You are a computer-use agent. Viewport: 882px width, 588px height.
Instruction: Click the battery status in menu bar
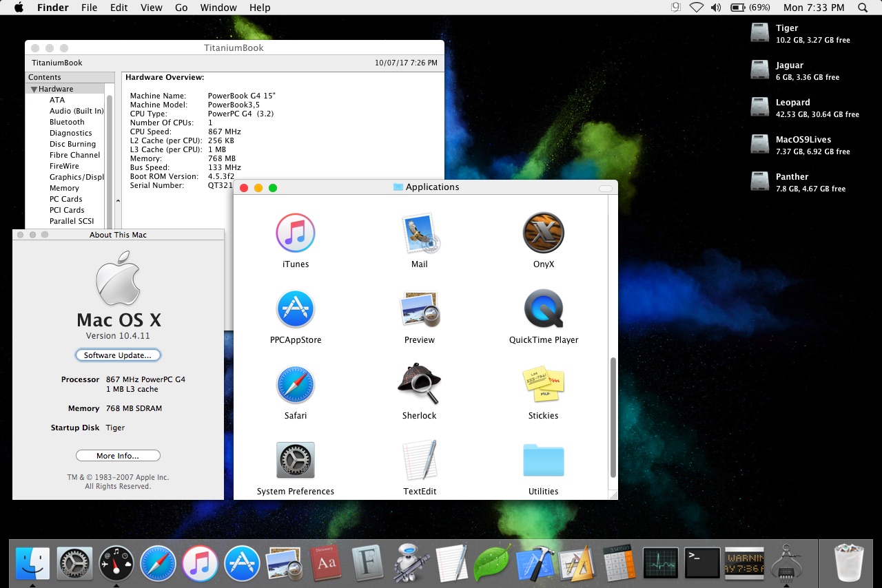(750, 8)
